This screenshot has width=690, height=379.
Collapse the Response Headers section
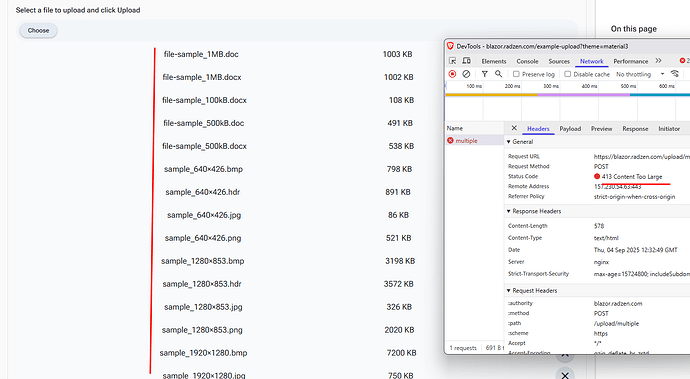534,211
